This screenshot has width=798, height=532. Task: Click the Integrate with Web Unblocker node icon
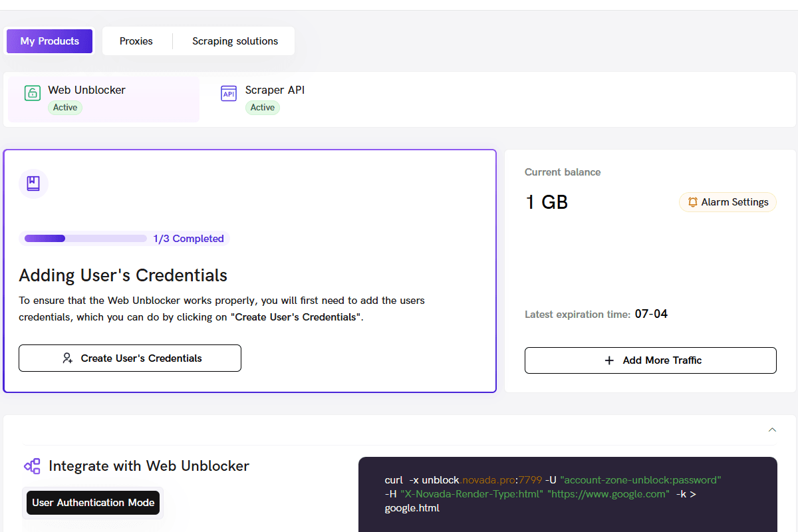(32, 466)
